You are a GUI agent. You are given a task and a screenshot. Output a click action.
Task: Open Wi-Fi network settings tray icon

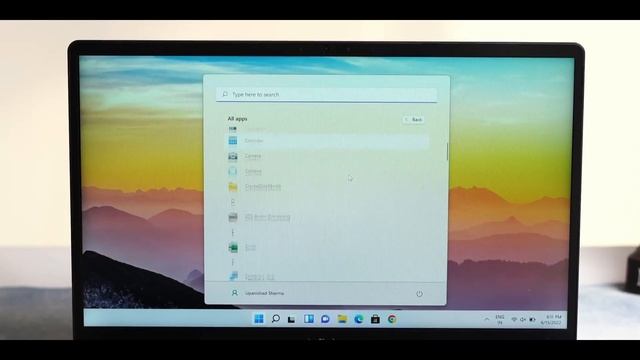point(514,320)
